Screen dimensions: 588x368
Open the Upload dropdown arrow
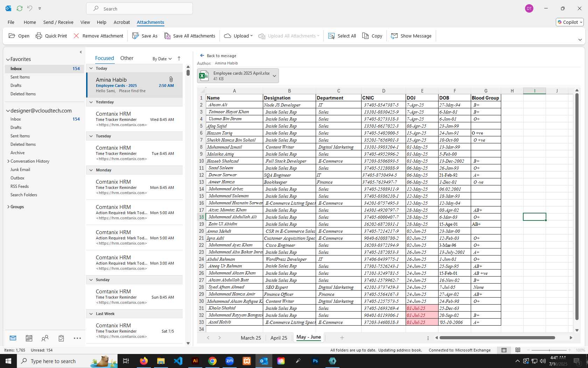click(251, 36)
